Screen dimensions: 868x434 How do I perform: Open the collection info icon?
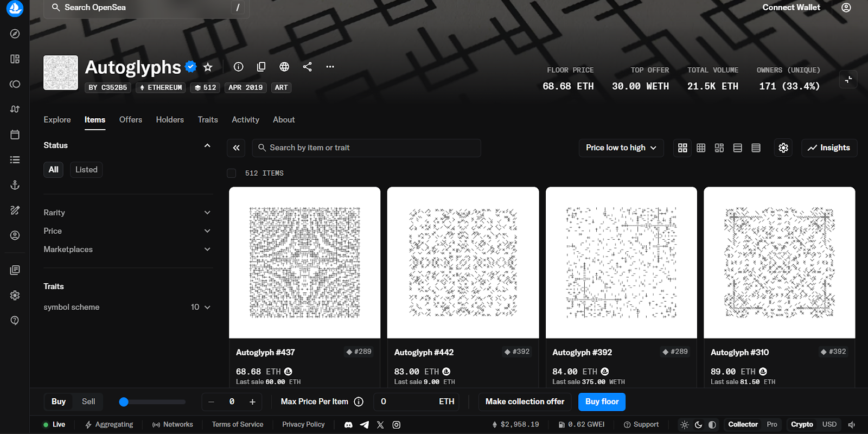click(x=238, y=67)
